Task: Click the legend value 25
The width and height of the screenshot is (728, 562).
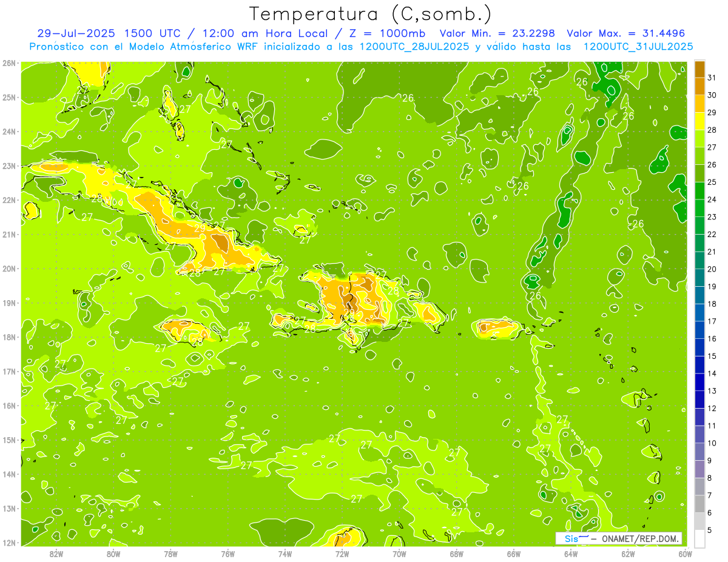Action: coord(712,182)
